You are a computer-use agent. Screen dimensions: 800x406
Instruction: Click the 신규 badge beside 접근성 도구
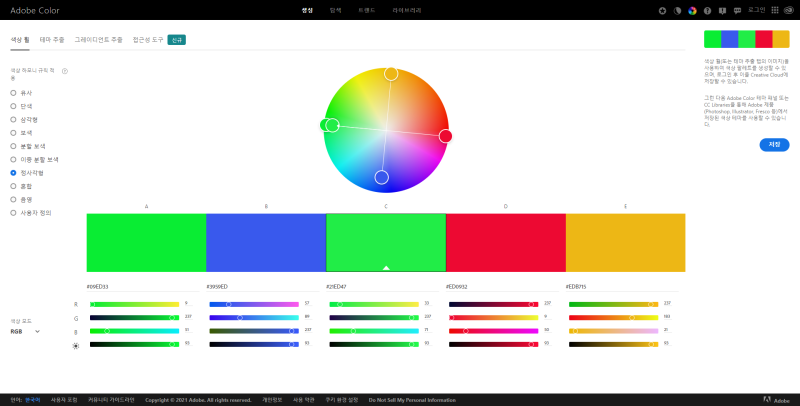click(x=177, y=40)
